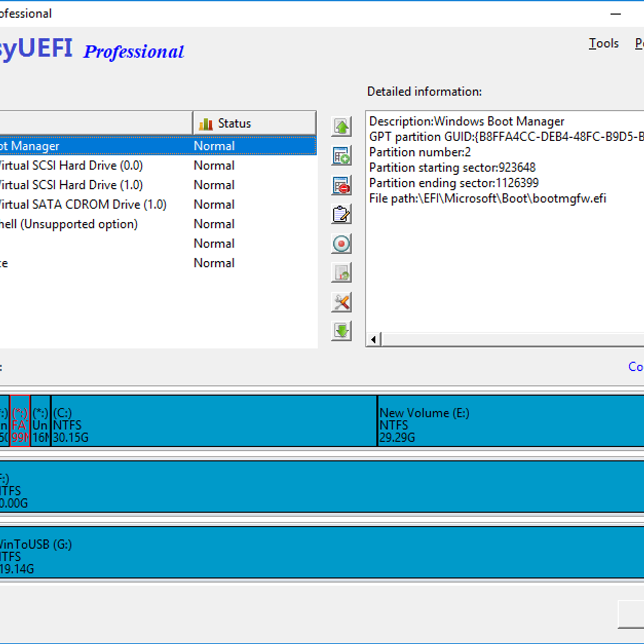The image size is (644, 644).
Task: Click the red FAT 99M partition
Action: click(x=20, y=421)
